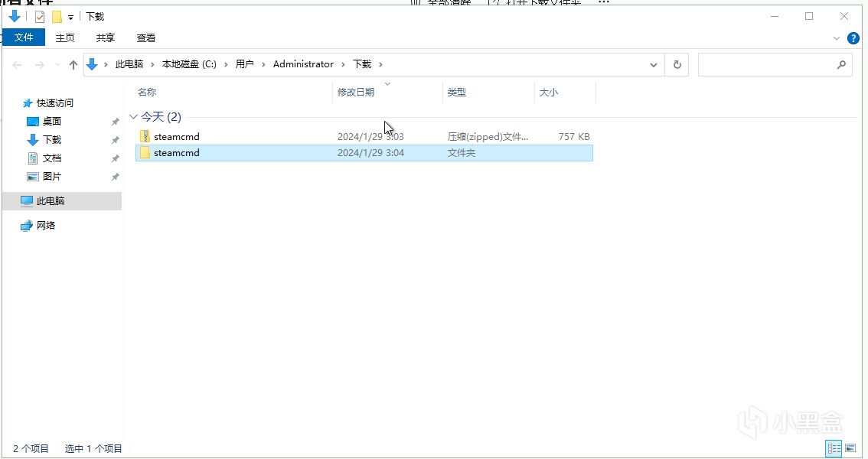The image size is (868, 459).
Task: Open the quick access toolbar customize dropdown
Action: [x=71, y=17]
